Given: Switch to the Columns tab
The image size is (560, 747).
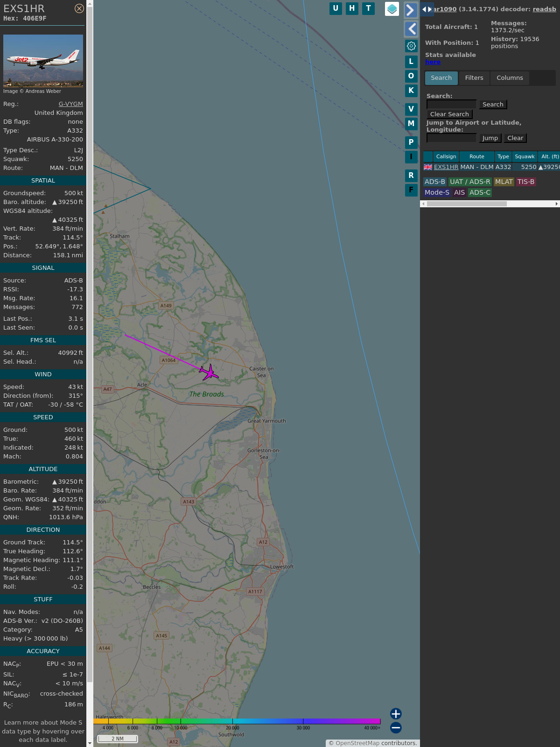Looking at the screenshot, I should (x=510, y=78).
